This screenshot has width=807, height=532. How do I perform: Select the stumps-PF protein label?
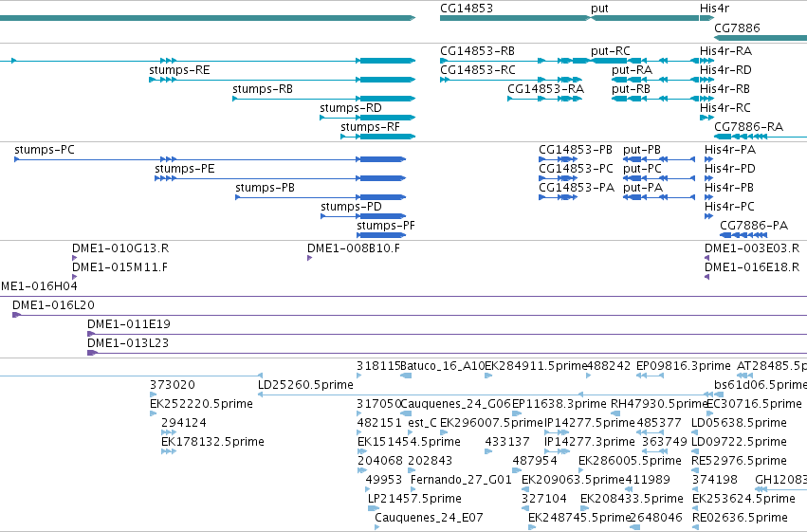pos(386,226)
